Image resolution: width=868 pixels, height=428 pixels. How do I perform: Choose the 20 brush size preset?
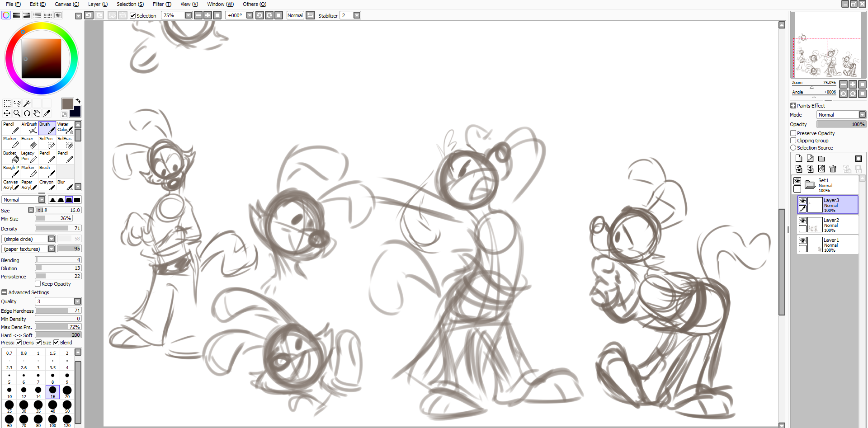(67, 392)
